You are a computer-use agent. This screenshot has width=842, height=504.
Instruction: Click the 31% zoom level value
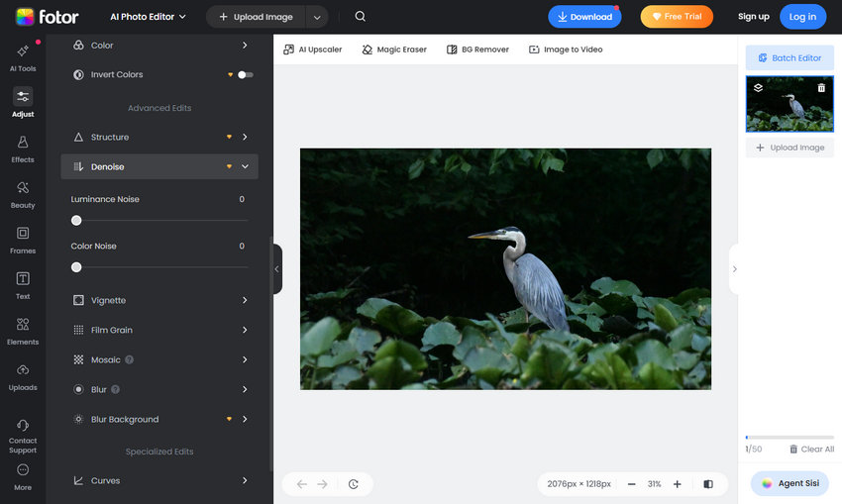pos(654,484)
